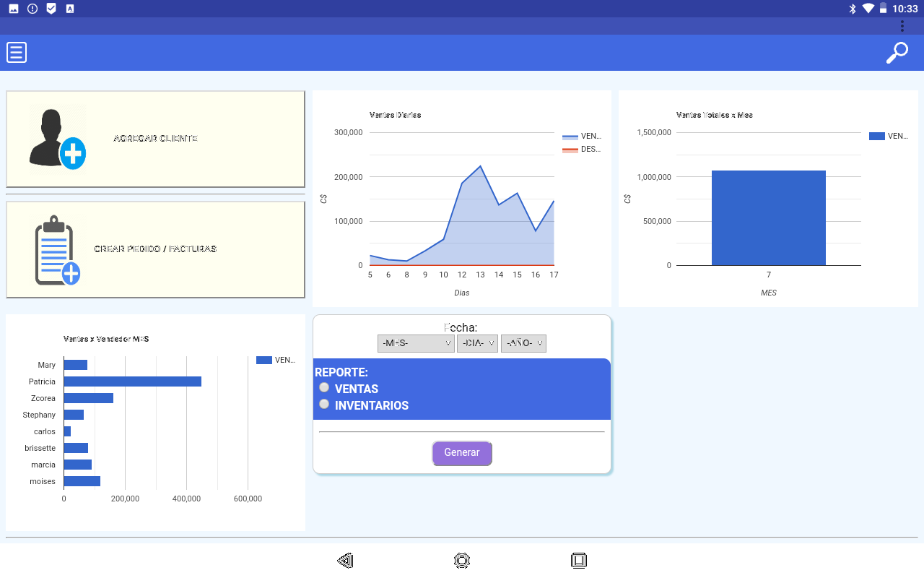Select the VENTAS report radio button
This screenshot has width=924, height=578.
(x=324, y=388)
